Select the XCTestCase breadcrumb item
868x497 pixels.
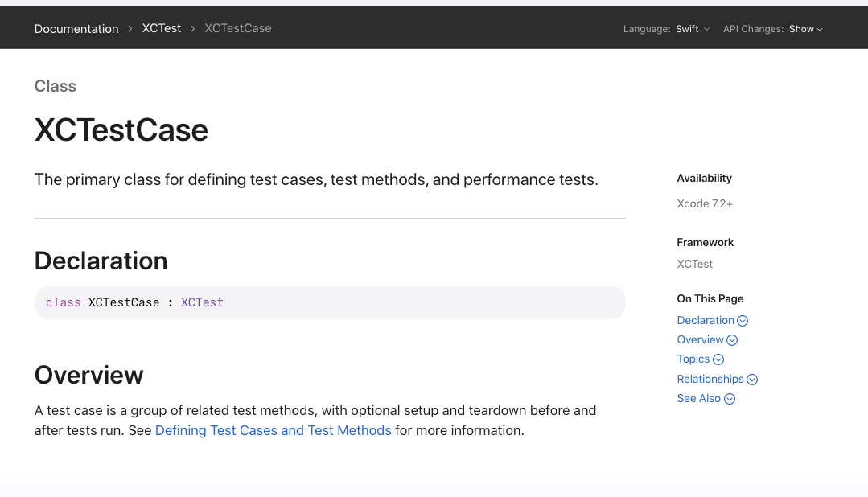click(238, 28)
